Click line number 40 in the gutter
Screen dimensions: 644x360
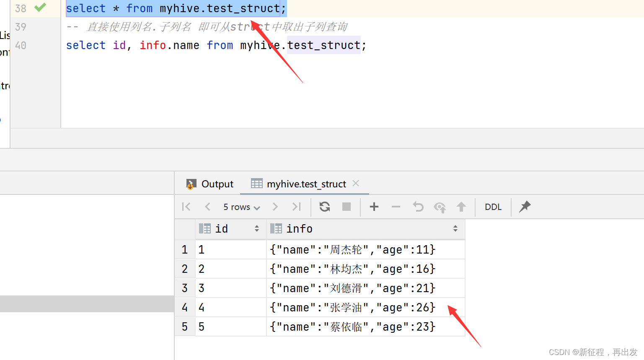21,45
